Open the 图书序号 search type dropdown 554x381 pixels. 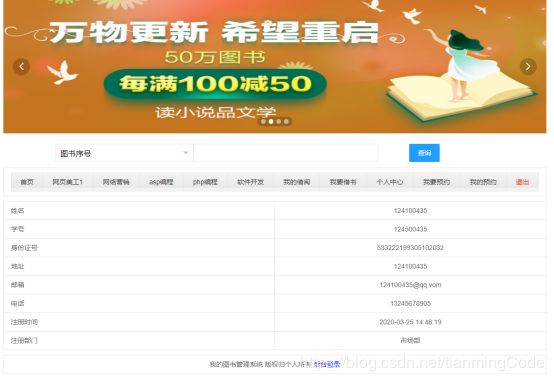point(124,153)
